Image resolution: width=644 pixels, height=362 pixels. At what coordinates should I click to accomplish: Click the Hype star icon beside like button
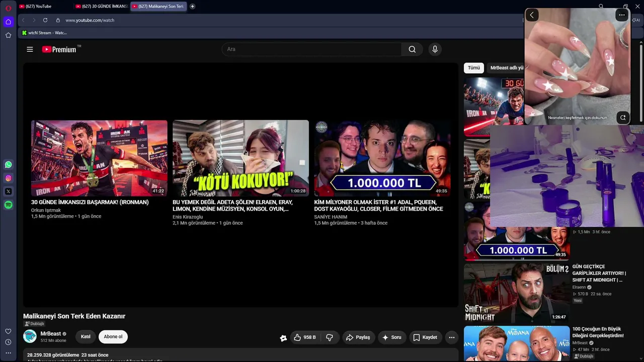tap(283, 338)
